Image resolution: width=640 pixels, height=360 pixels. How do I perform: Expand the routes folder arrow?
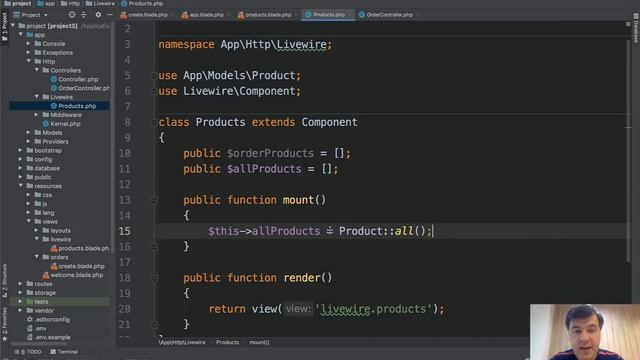click(x=21, y=283)
